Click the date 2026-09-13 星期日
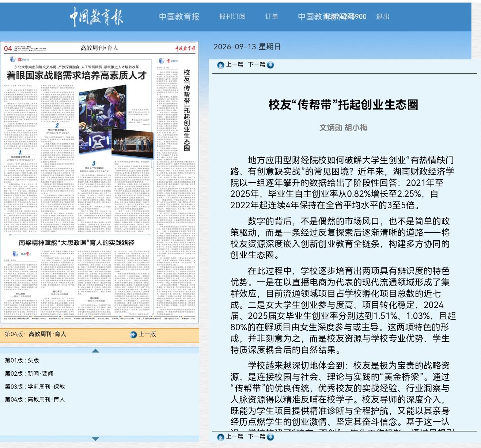 coord(247,47)
